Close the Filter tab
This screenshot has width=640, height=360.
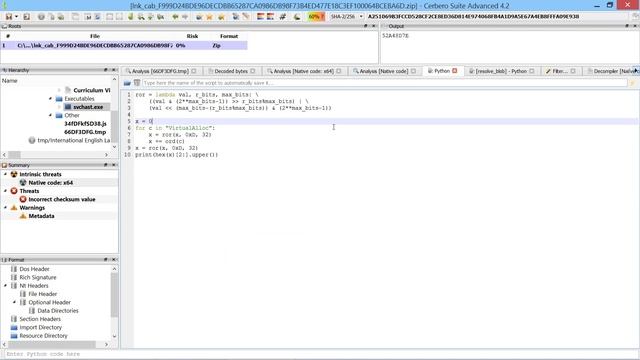[x=573, y=71]
